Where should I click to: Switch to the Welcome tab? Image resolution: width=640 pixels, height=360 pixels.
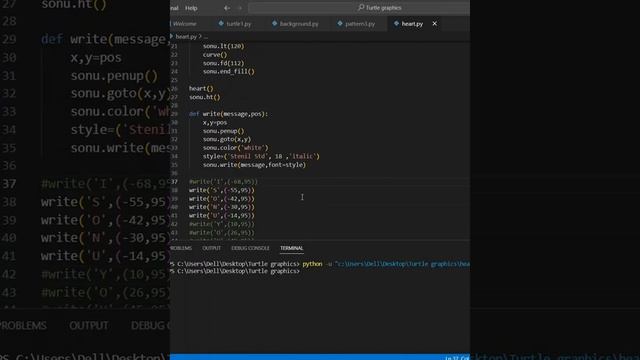[x=184, y=24]
